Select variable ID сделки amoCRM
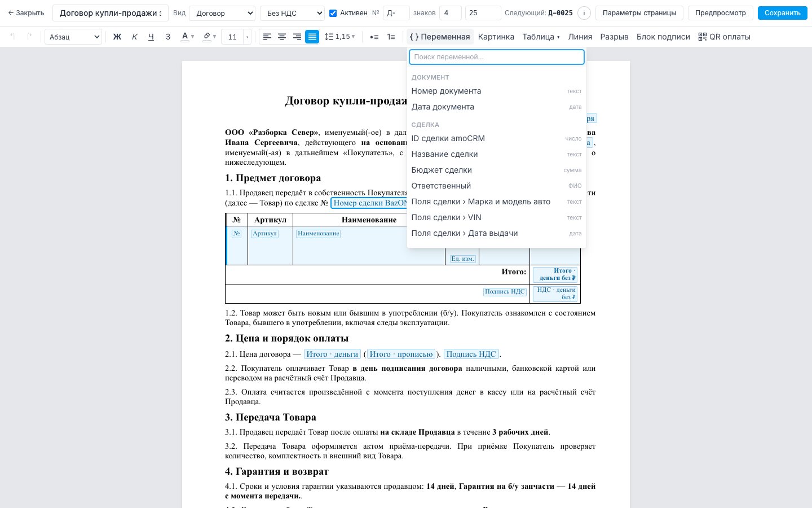Image resolution: width=812 pixels, height=508 pixels. click(496, 138)
